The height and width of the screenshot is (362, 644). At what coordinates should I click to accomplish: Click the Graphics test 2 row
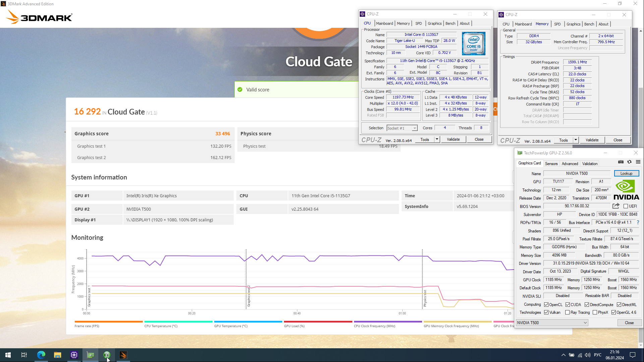(153, 158)
